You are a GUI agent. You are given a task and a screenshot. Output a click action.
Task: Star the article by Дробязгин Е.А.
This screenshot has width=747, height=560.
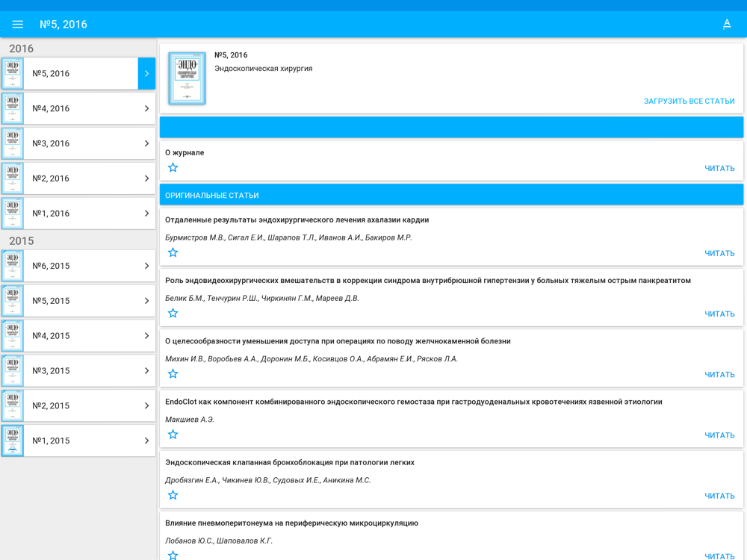coord(173,495)
